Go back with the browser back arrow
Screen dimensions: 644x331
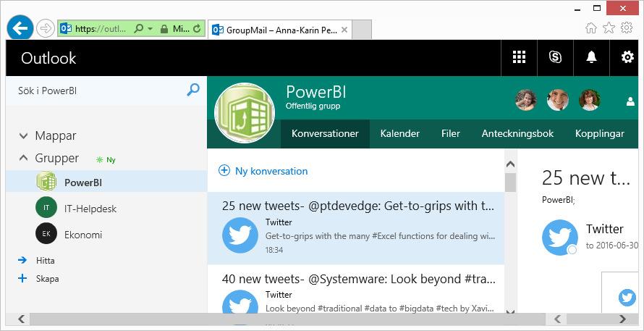(x=20, y=28)
